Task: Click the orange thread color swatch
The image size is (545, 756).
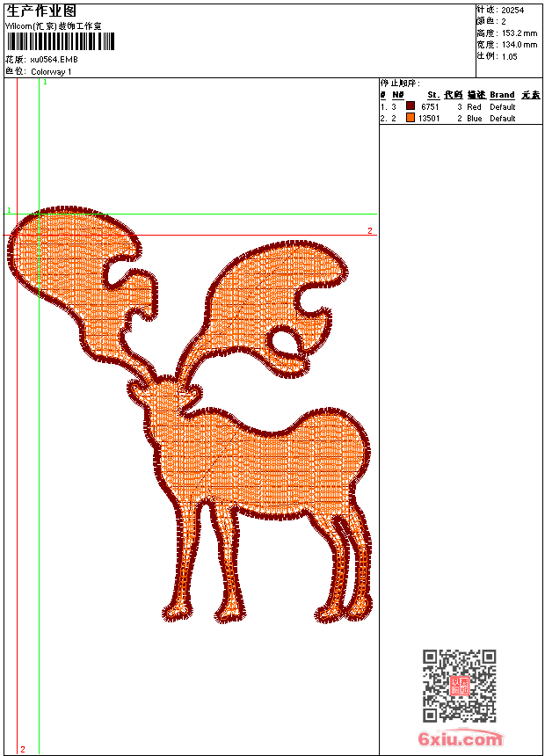Action: pos(411,118)
